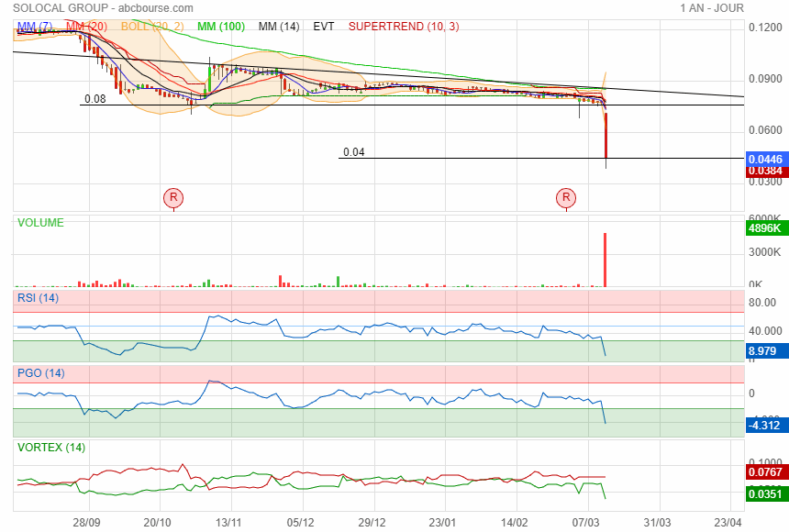Click the green 4896K volume tag
The height and width of the screenshot is (532, 789).
click(x=767, y=228)
